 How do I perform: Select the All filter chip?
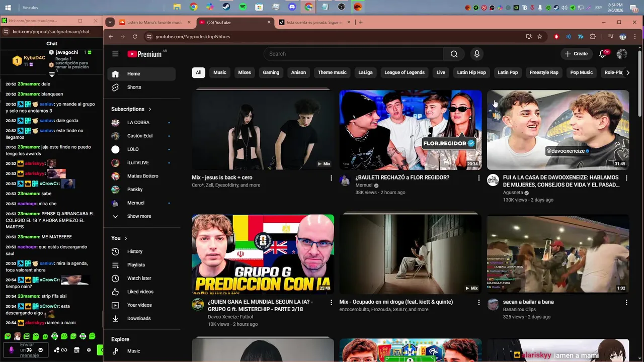pos(198,72)
